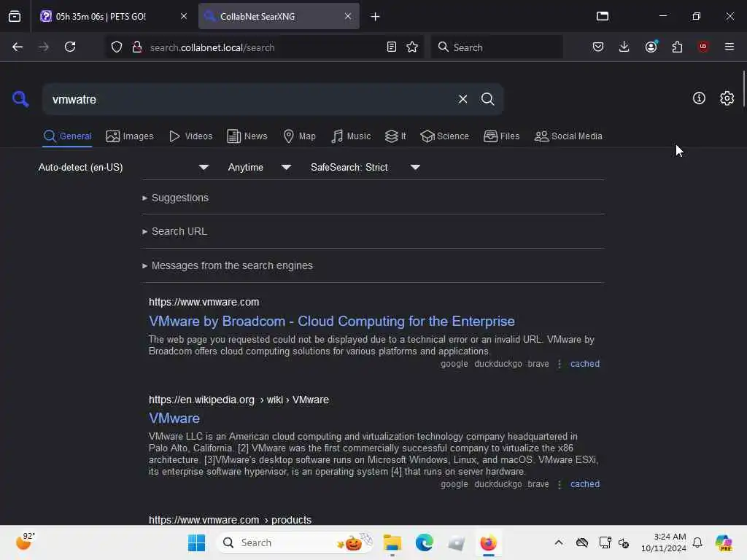Reload the current page
The image size is (747, 560).
click(70, 47)
